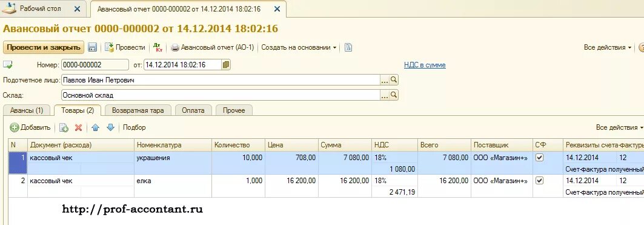
Task: Switch to Авансы (1) tab
Action: click(26, 110)
